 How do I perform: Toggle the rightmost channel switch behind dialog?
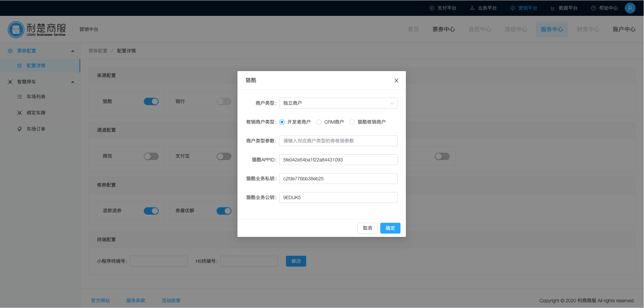coord(442,156)
